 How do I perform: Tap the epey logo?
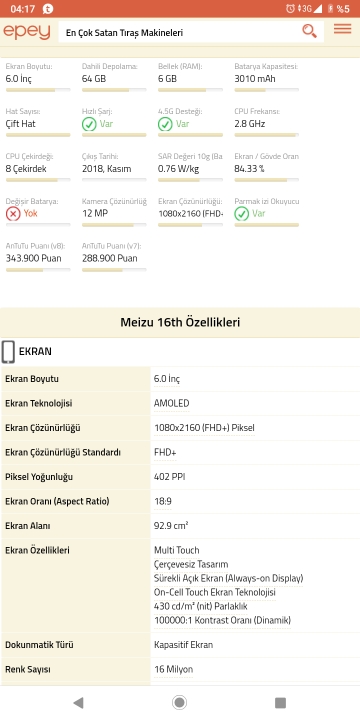point(27,32)
